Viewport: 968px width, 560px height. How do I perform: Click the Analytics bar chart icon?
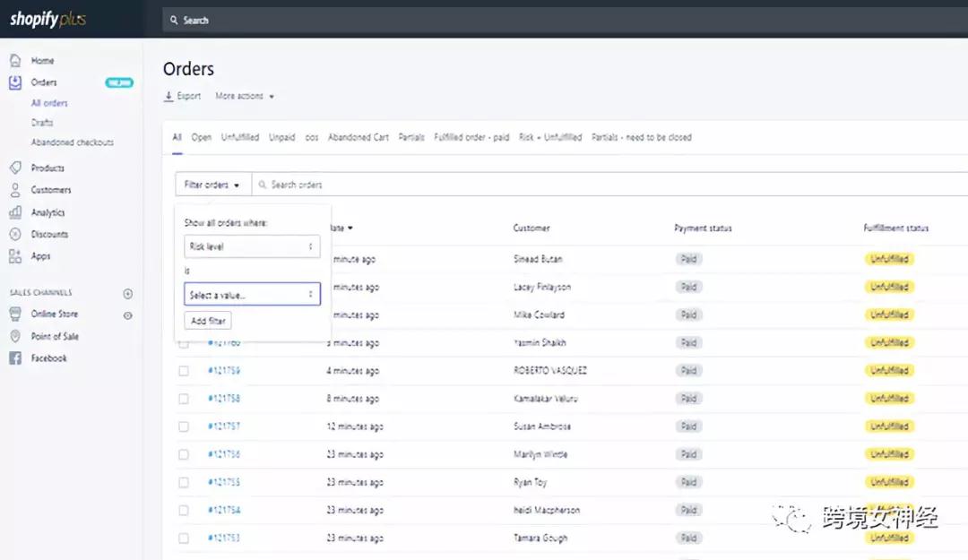click(15, 212)
